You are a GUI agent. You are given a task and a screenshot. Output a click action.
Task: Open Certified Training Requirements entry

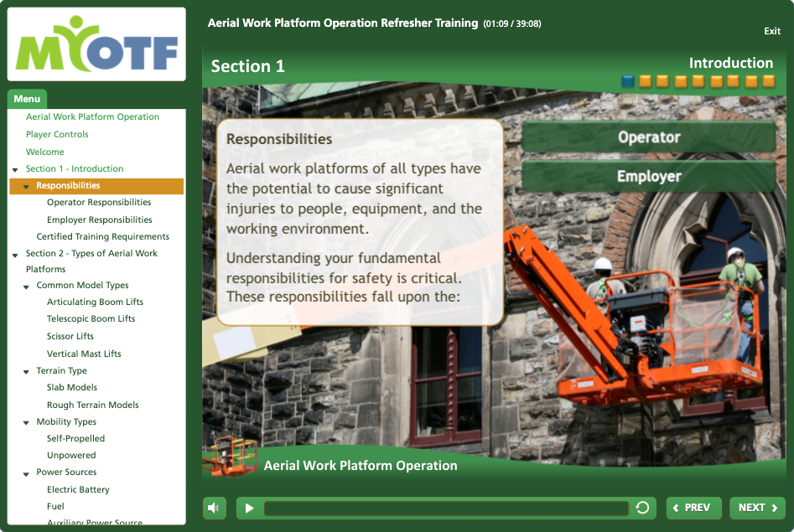pos(102,236)
